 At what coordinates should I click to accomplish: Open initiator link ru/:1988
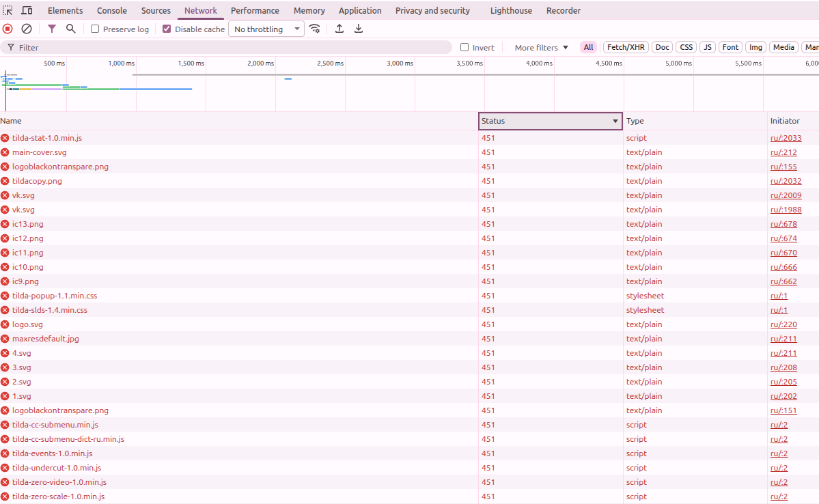click(x=786, y=210)
